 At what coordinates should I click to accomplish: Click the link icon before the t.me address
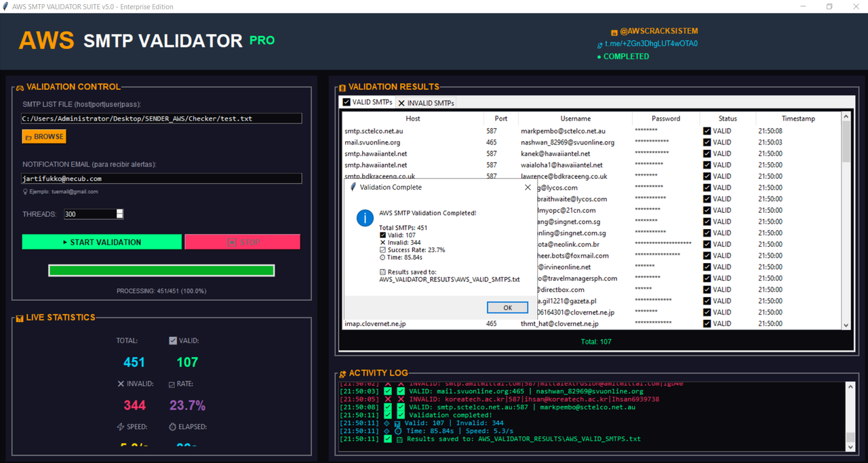(x=599, y=45)
